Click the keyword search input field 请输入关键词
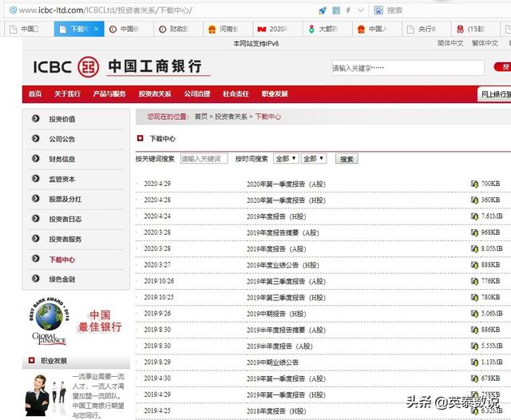 [x=204, y=159]
